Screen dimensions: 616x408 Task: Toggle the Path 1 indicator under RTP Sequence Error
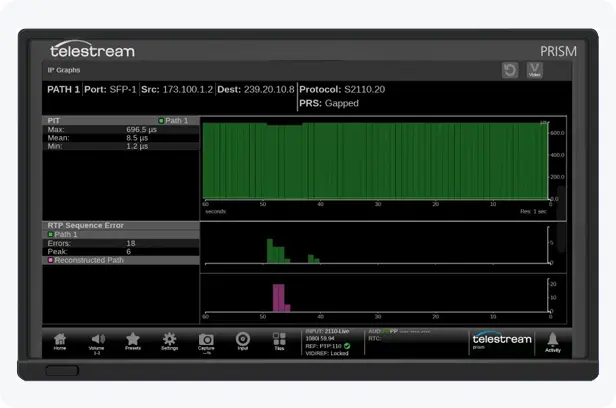coord(50,234)
